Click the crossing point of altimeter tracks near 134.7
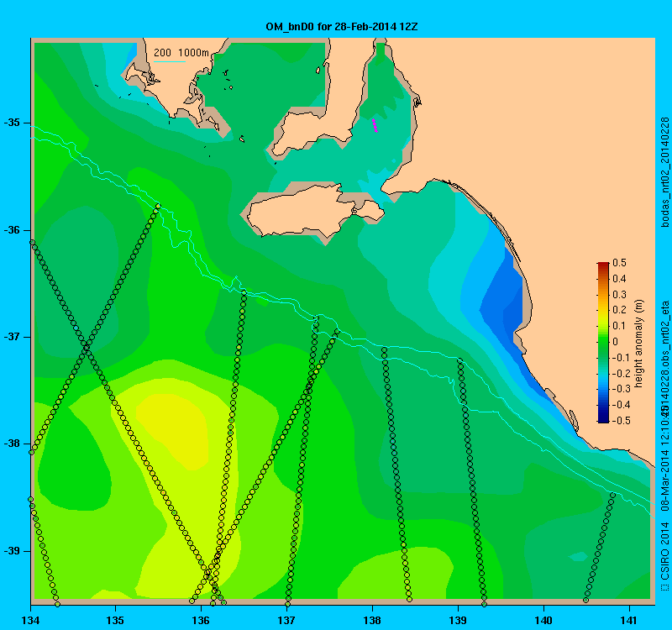This screenshot has width=672, height=630. (x=87, y=346)
